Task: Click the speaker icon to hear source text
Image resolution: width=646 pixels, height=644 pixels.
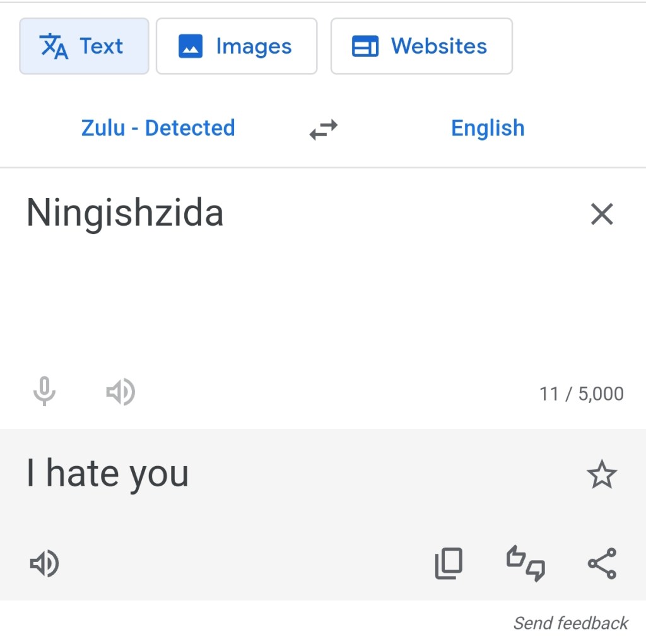Action: (120, 392)
